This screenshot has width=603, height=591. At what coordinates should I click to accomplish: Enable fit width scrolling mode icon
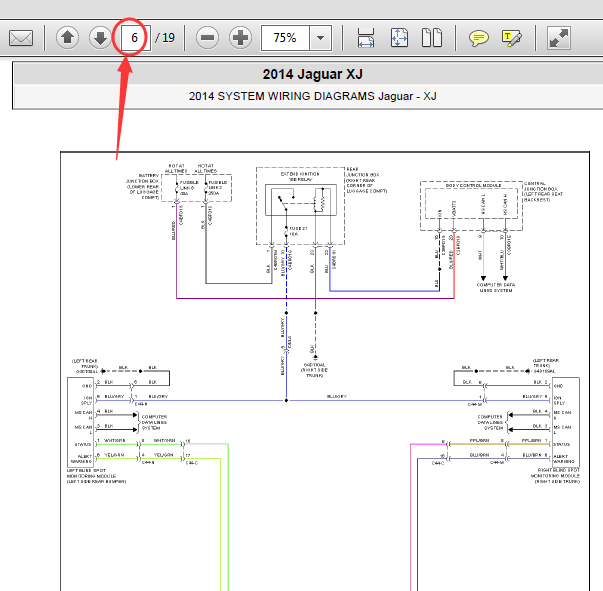pyautogui.click(x=366, y=38)
